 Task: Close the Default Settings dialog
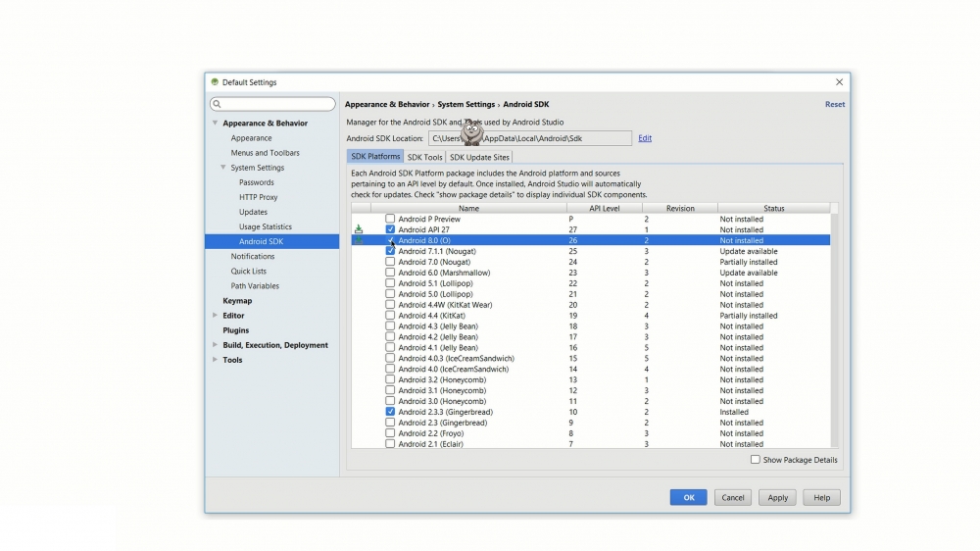(x=839, y=82)
